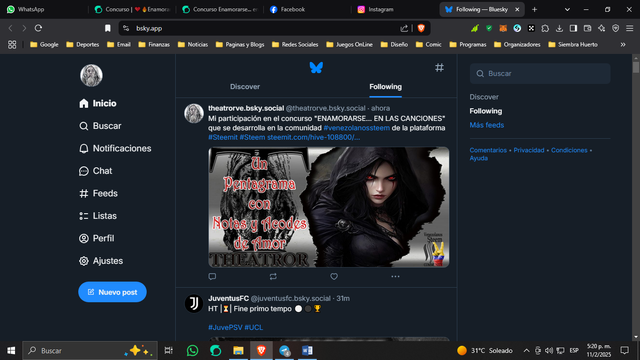Click the profile avatar above Inicio
Screen dimensions: 640x360
click(x=91, y=75)
